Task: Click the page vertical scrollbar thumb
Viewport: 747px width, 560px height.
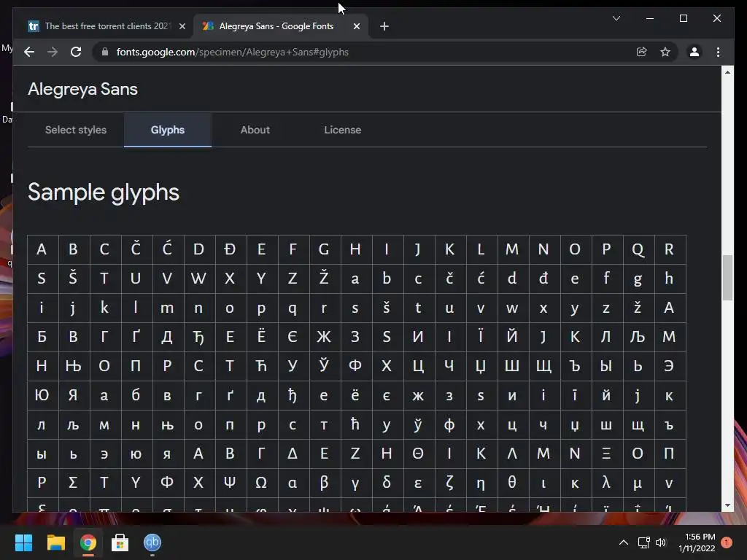Action: 727,278
